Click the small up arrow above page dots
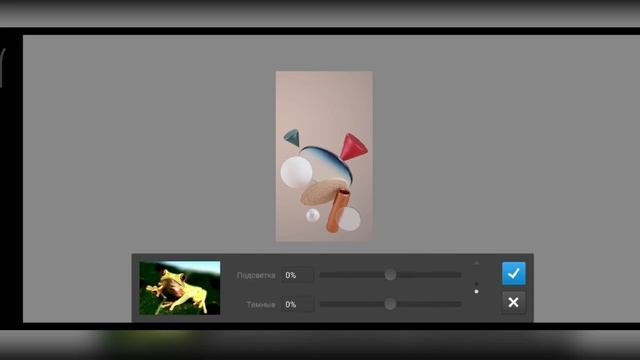 click(476, 263)
